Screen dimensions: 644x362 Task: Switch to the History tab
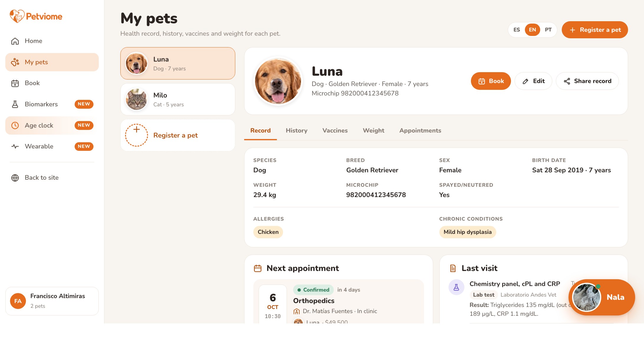[x=297, y=131]
